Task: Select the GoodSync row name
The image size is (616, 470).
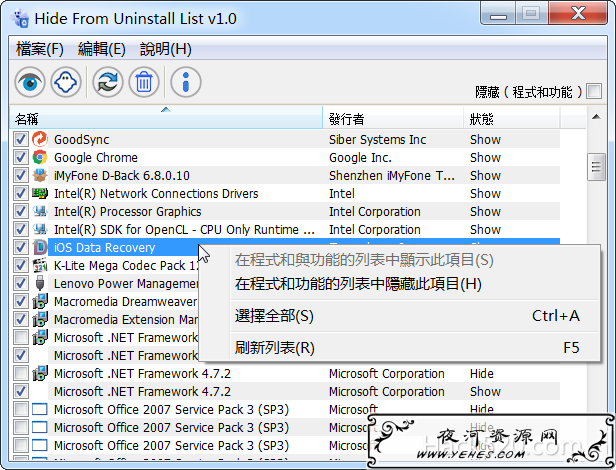Action: pyautogui.click(x=82, y=140)
